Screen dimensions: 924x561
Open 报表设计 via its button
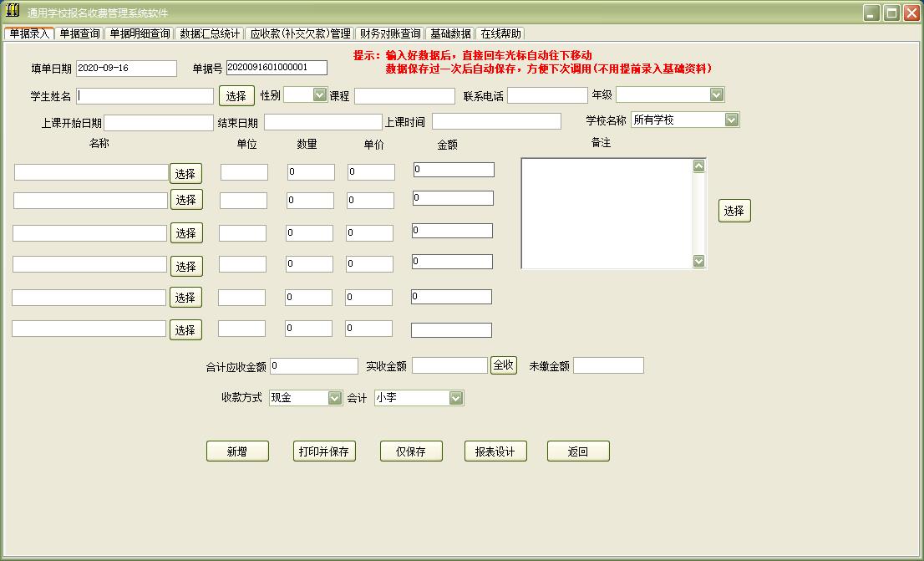[x=495, y=451]
